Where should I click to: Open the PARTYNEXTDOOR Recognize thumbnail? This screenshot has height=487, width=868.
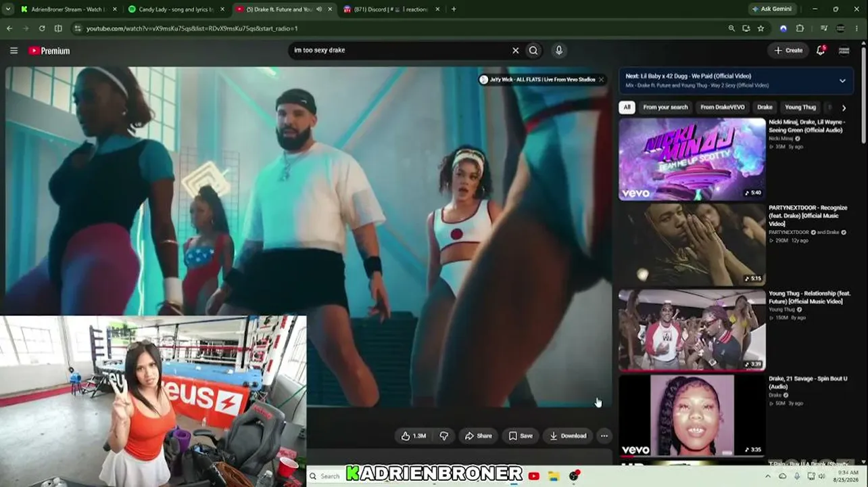(x=692, y=244)
